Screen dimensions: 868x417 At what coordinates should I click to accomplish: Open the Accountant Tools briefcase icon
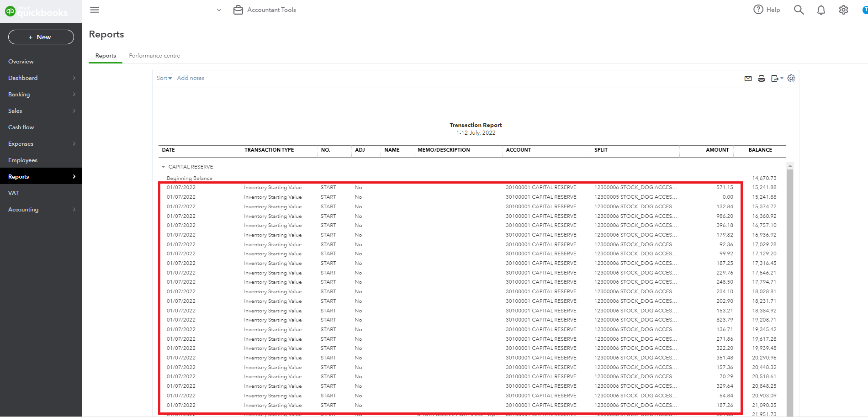(x=238, y=9)
